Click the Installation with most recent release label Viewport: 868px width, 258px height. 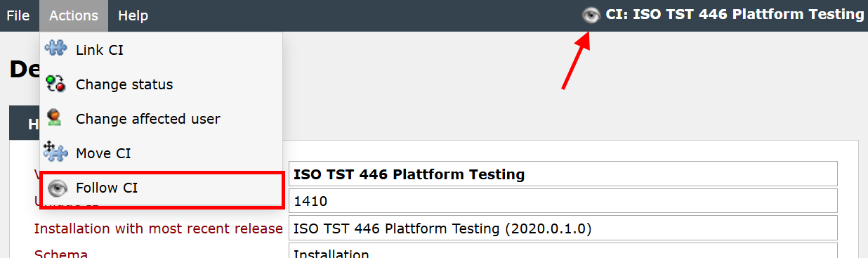(159, 228)
